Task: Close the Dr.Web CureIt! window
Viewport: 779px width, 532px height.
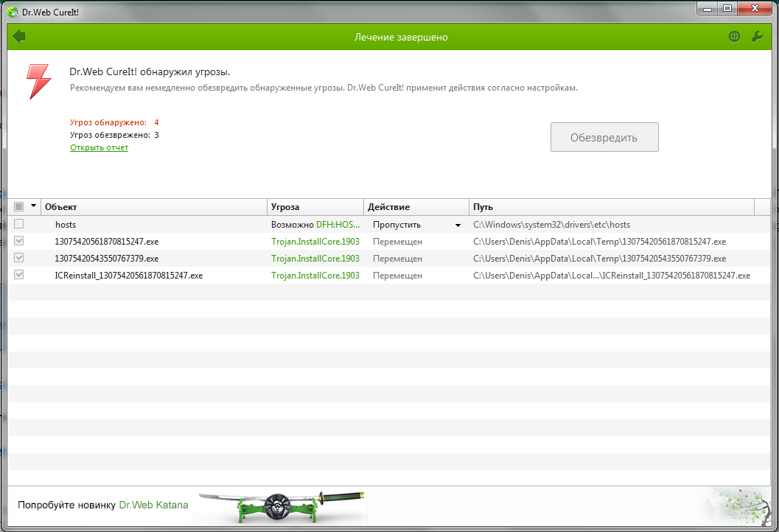Action: pyautogui.click(x=755, y=8)
